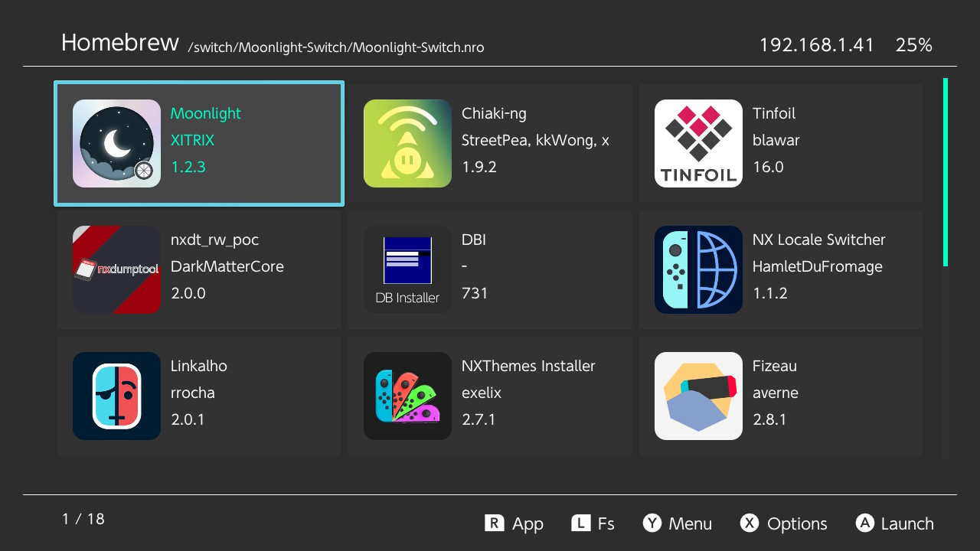
Task: Open the Options button
Action: coord(784,523)
